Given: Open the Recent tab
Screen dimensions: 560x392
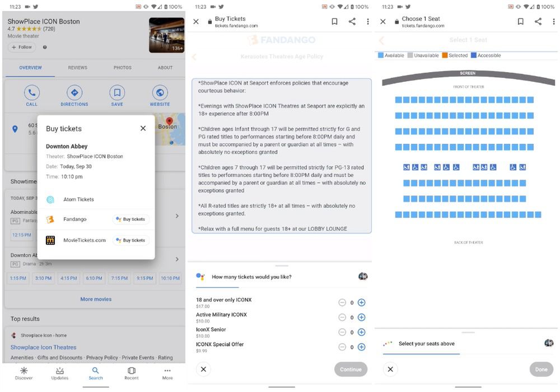Looking at the screenshot, I should (x=132, y=374).
